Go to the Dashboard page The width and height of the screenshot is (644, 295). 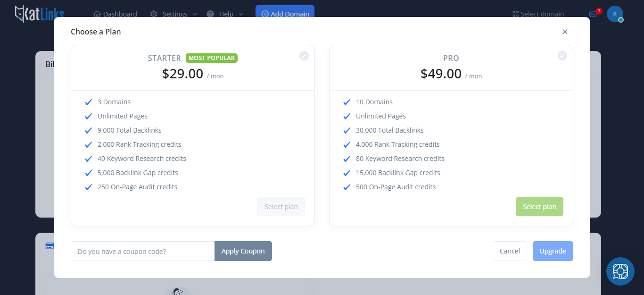tap(115, 14)
